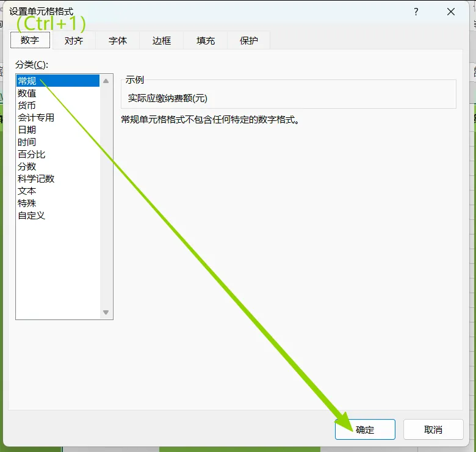The width and height of the screenshot is (476, 452).
Task: Select the 时间 category
Action: click(58, 142)
